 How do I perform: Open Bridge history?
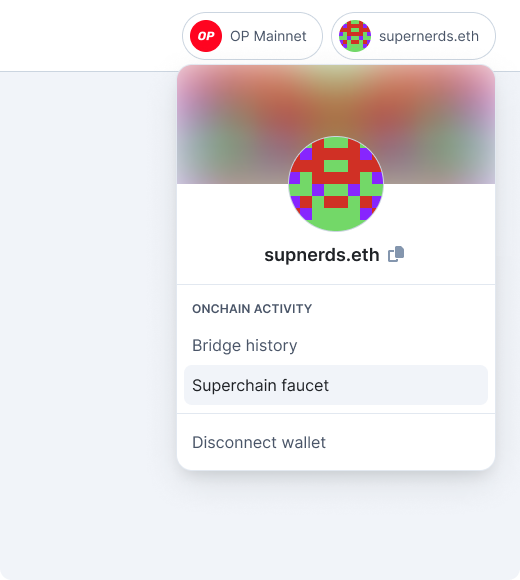[x=244, y=345]
